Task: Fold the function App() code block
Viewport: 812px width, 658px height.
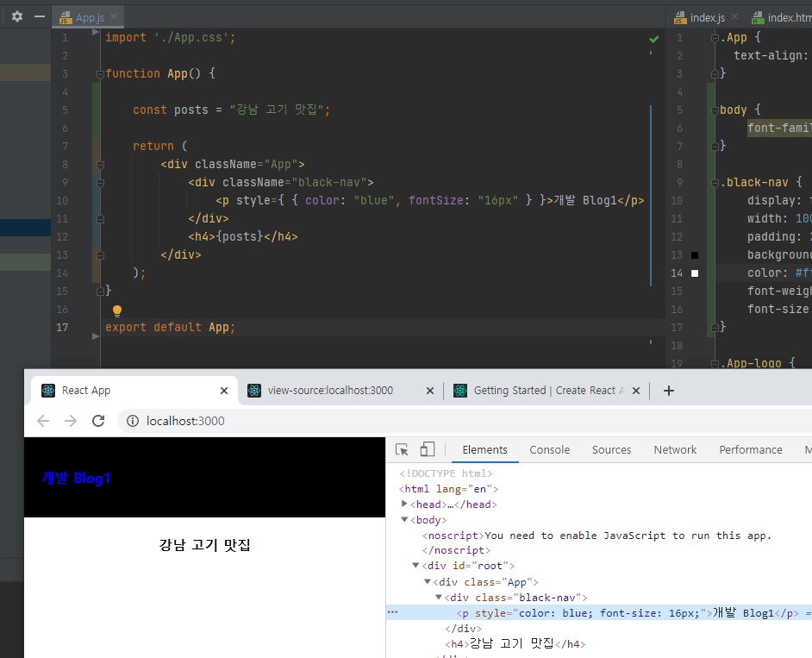Action: (101, 74)
